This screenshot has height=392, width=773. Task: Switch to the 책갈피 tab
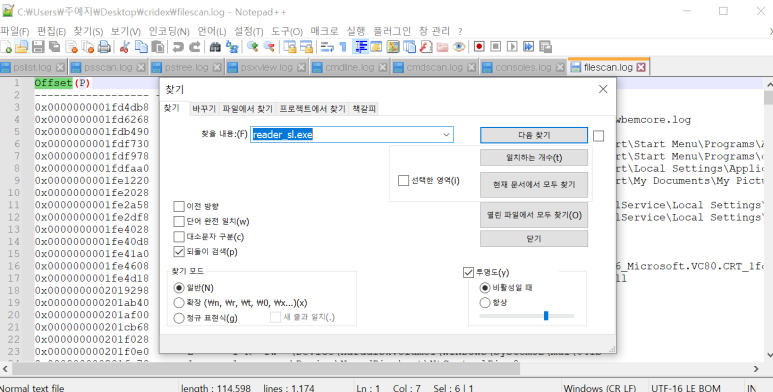364,108
